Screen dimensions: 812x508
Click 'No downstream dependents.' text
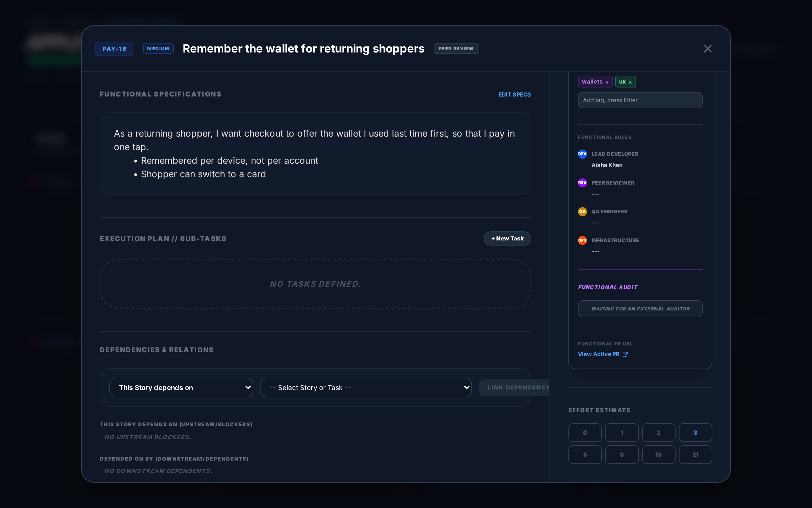pos(158,471)
